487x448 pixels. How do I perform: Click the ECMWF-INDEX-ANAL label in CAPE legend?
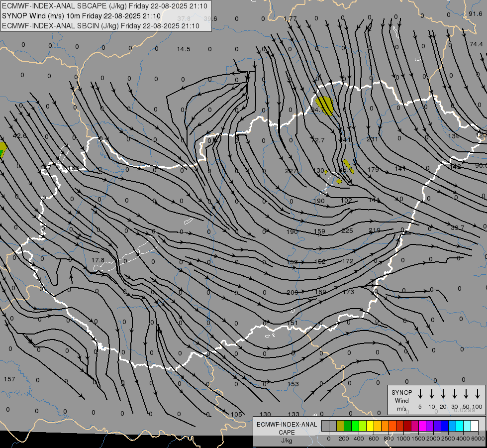coord(287,425)
